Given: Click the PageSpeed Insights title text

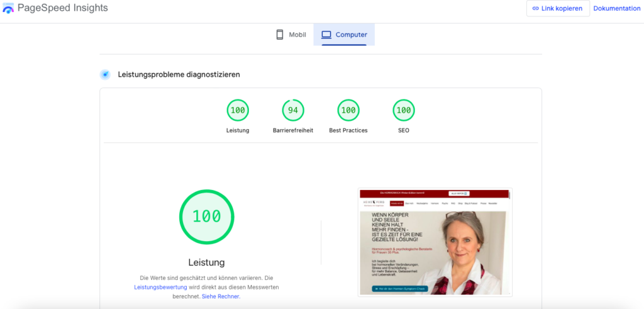Looking at the screenshot, I should click(62, 8).
